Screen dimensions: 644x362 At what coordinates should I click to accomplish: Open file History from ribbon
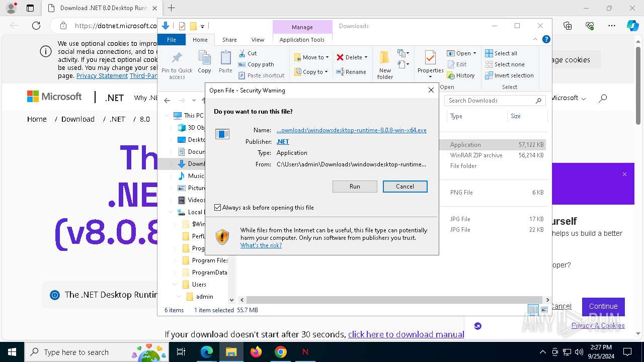click(460, 75)
